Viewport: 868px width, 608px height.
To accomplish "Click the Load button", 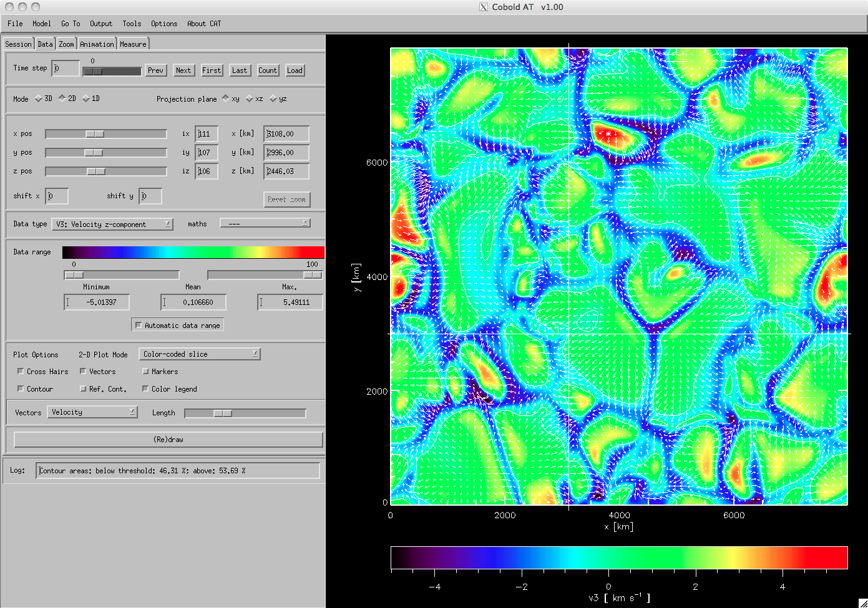I will click(295, 70).
